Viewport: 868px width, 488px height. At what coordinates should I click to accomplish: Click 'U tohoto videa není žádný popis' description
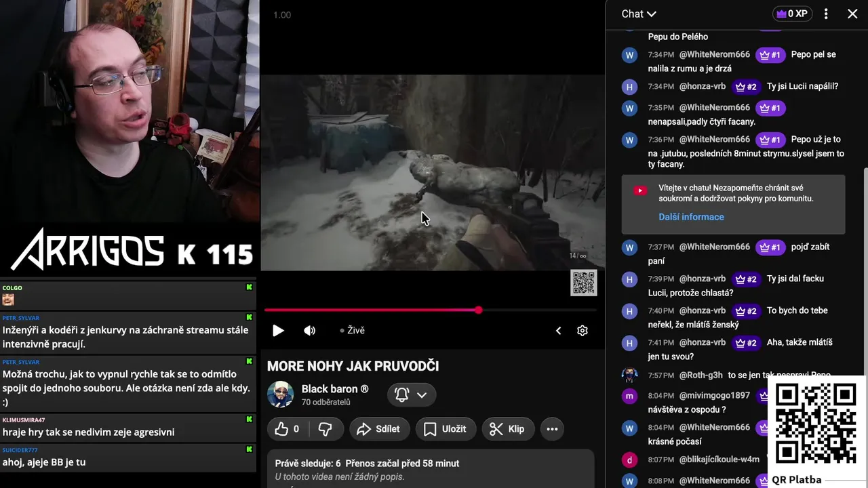tap(340, 477)
